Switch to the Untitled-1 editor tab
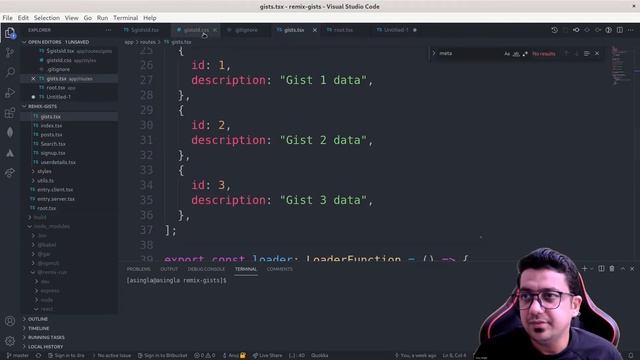640x360 pixels. pos(396,30)
